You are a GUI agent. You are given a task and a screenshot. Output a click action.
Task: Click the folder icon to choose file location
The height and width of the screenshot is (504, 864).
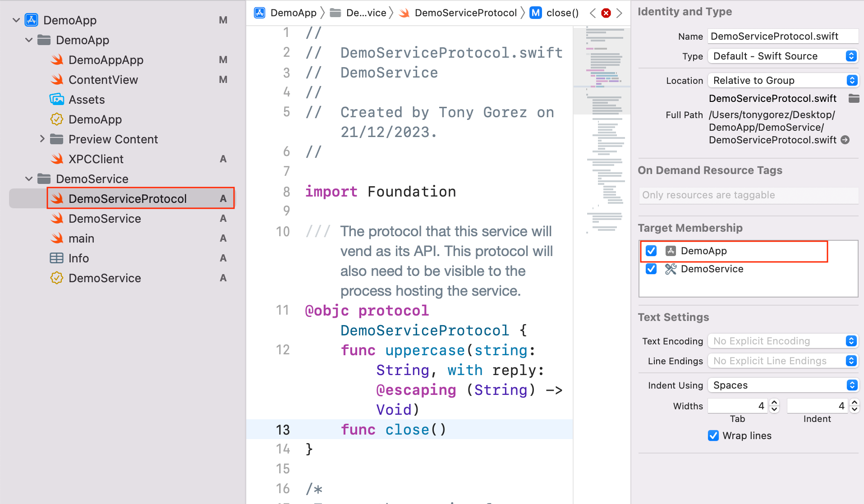(x=854, y=98)
